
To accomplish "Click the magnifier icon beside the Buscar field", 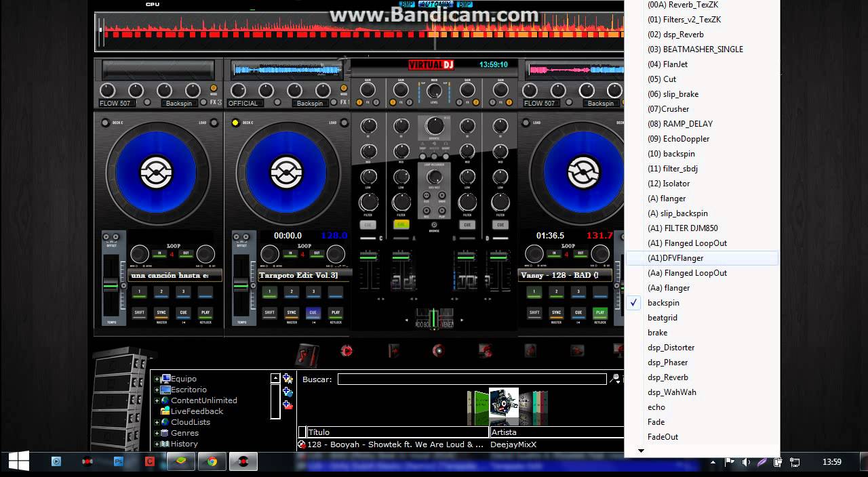I will click(615, 379).
